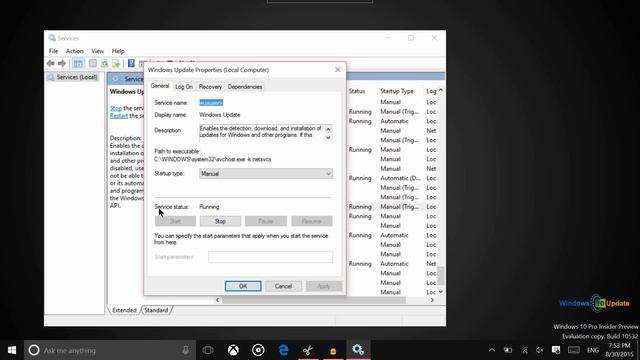This screenshot has width=640, height=360.
Task: Sort by the Log column header
Action: click(431, 91)
